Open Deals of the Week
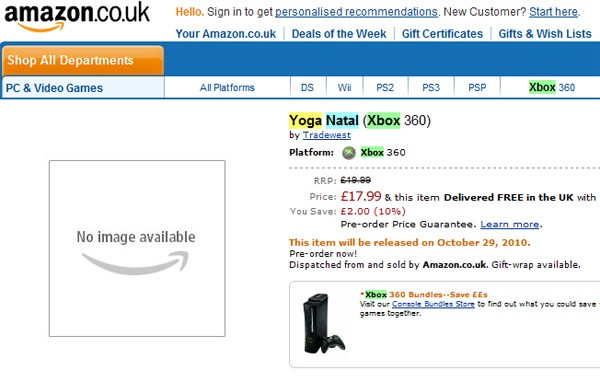This screenshot has width=600, height=382. (x=339, y=34)
